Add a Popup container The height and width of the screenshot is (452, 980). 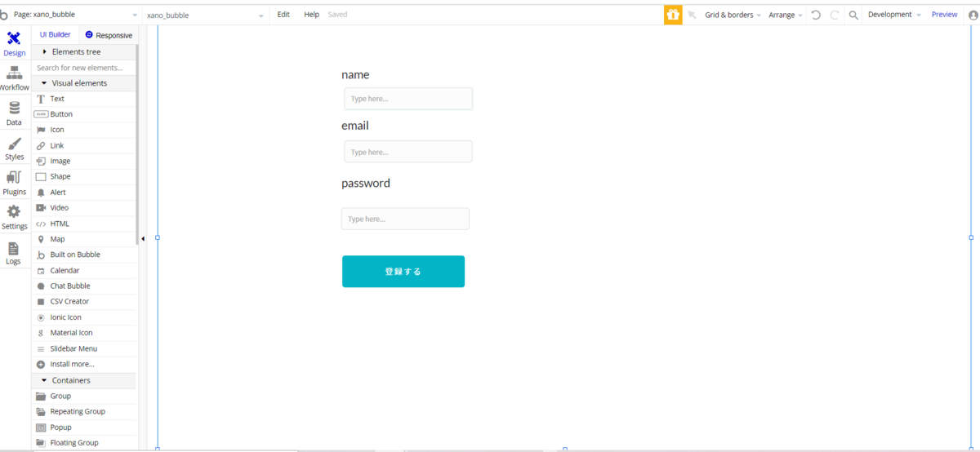[84, 428]
